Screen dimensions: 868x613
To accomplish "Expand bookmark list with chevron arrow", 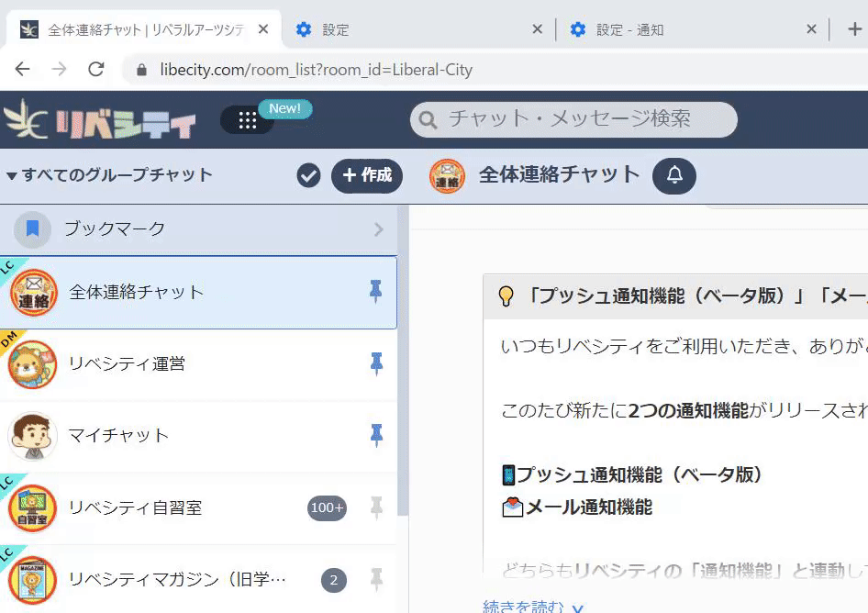I will point(379,229).
